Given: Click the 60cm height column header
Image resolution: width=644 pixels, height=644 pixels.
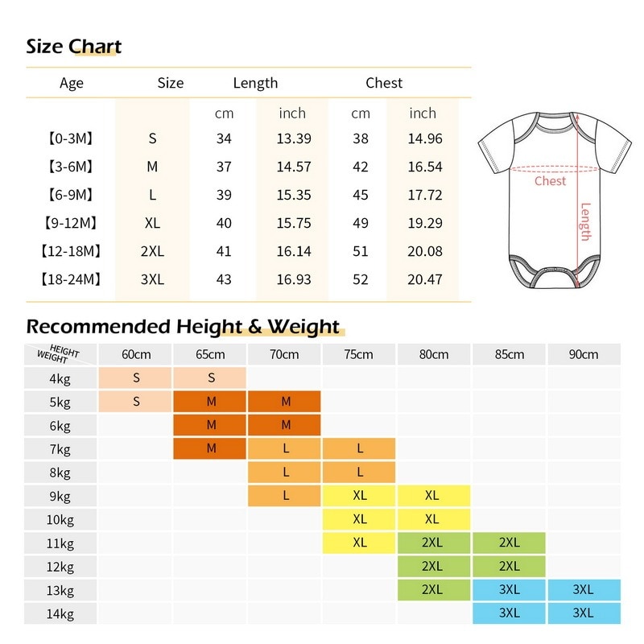Looking at the screenshot, I should click(x=135, y=354).
